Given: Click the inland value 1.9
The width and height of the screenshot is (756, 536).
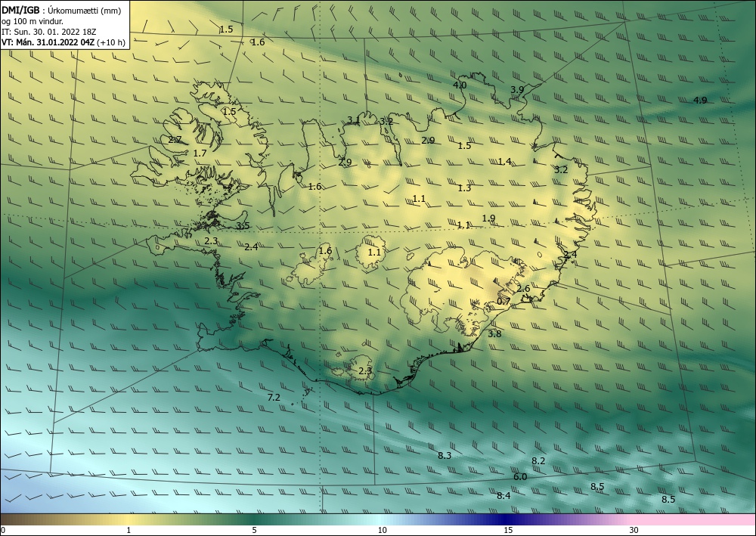Looking at the screenshot, I should click(488, 218).
